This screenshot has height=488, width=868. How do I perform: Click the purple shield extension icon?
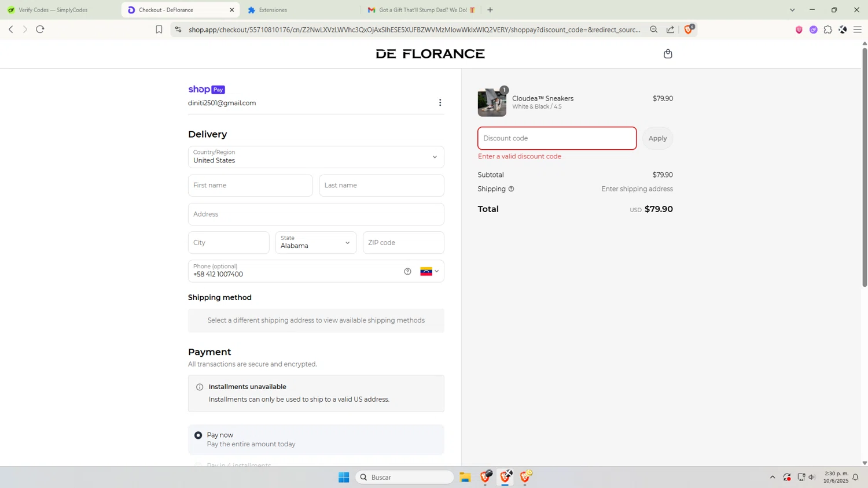[x=799, y=29]
